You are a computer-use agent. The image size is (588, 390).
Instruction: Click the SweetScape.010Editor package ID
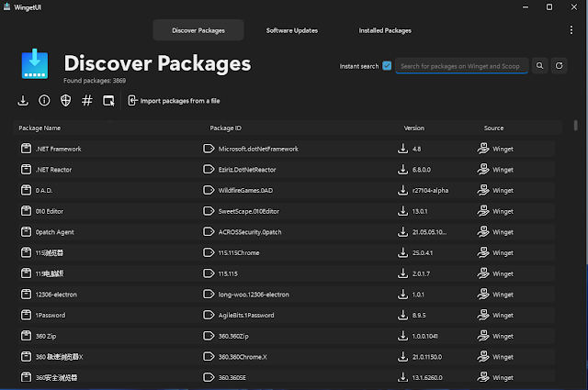click(x=249, y=211)
